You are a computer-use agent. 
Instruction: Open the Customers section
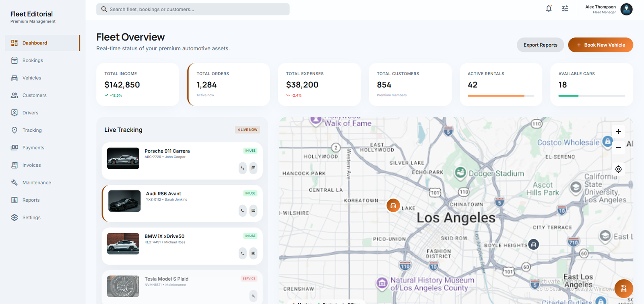tap(42, 95)
